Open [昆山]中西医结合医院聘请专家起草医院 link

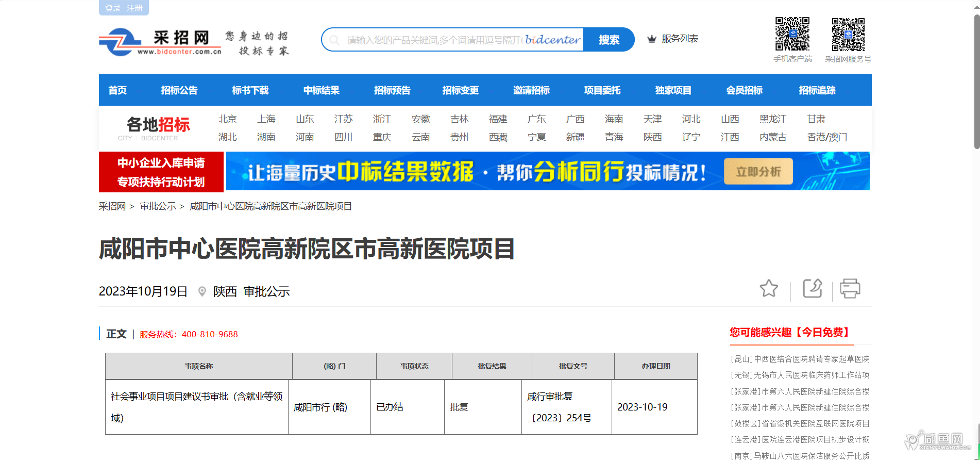click(800, 359)
